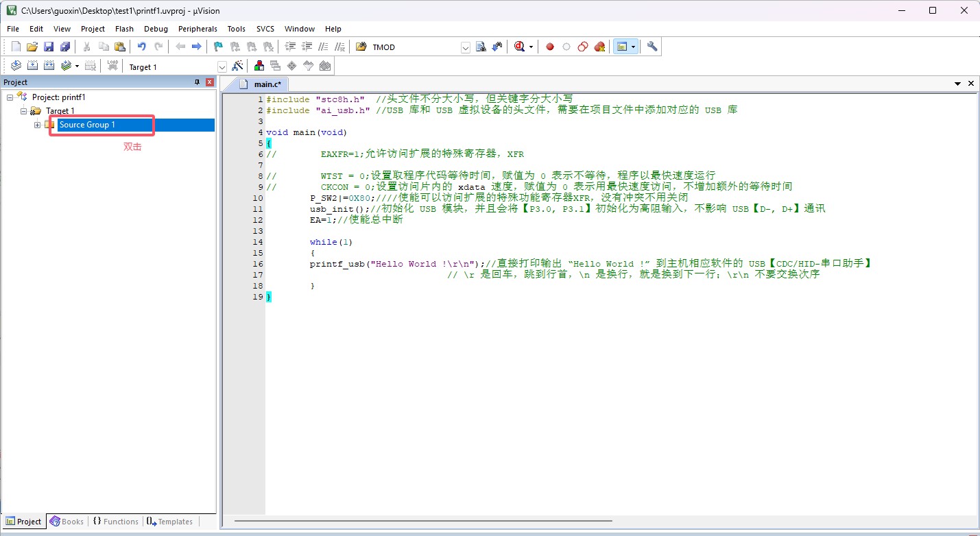Open a file using the folder icon
Screen dimensions: 980x536
click(32, 47)
